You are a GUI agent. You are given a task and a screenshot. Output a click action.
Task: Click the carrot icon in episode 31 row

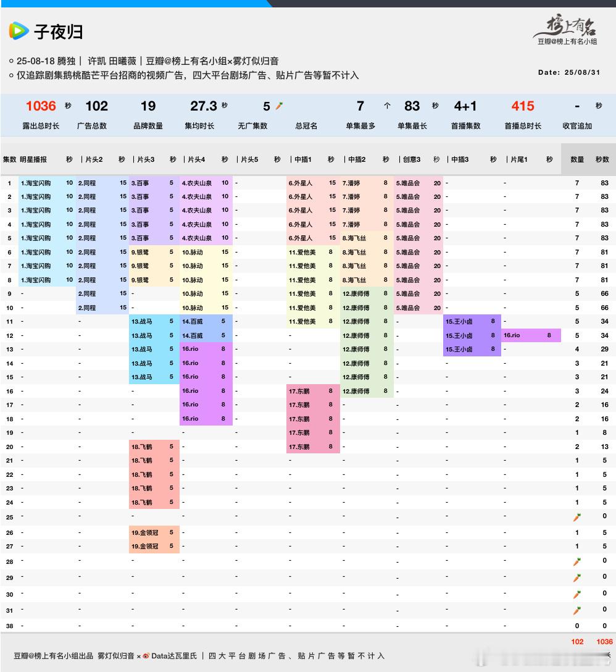577,610
